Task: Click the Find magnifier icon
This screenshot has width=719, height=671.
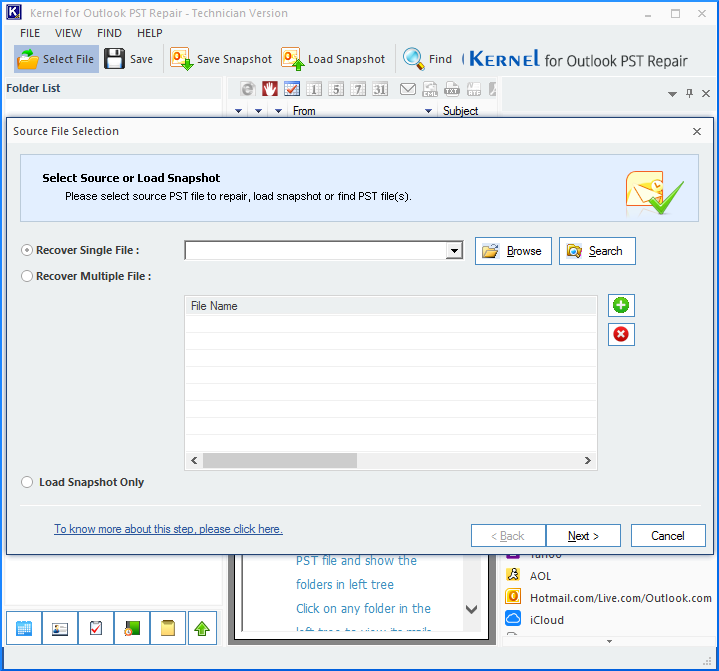Action: pos(413,59)
